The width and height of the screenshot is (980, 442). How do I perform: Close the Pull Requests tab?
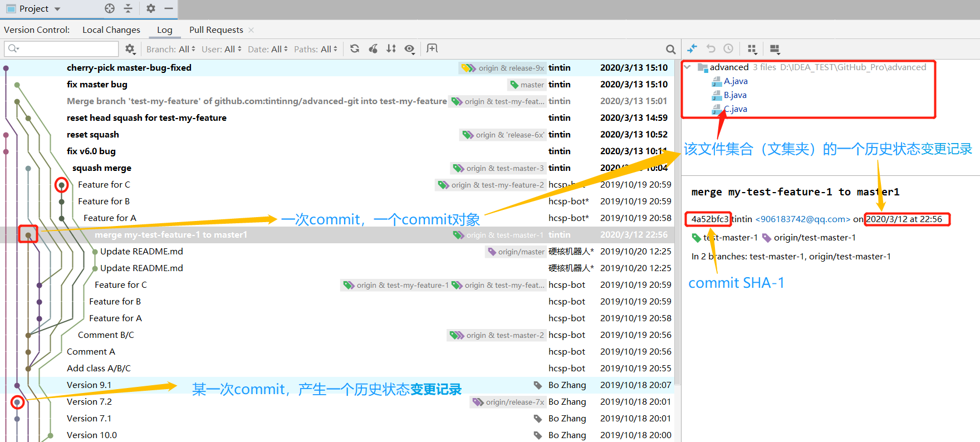tap(251, 30)
